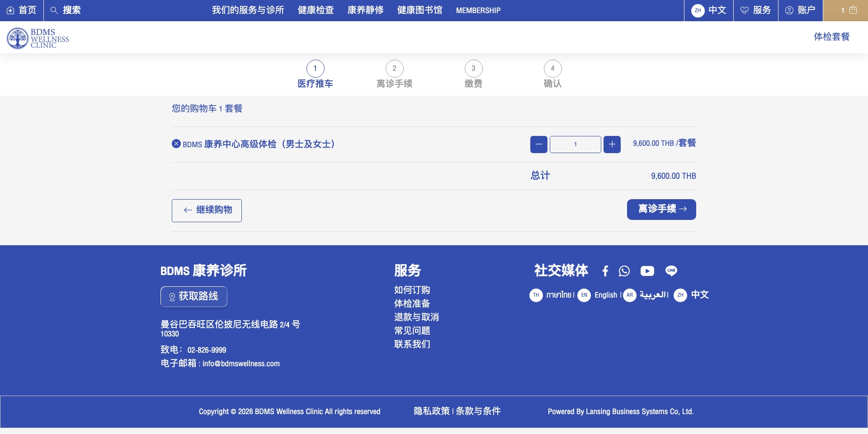Image resolution: width=868 pixels, height=434 pixels.
Task: Click the info@bdmswellness.com email link
Action: tap(241, 364)
